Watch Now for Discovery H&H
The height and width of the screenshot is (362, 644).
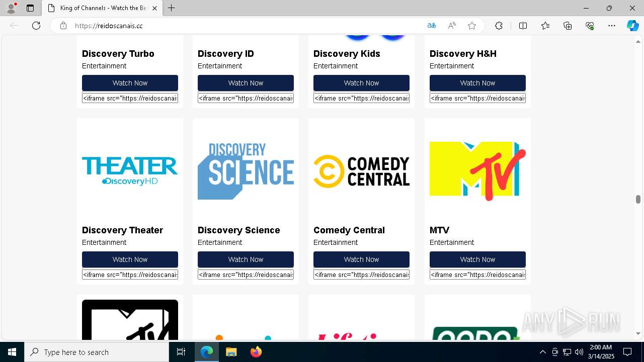[477, 83]
